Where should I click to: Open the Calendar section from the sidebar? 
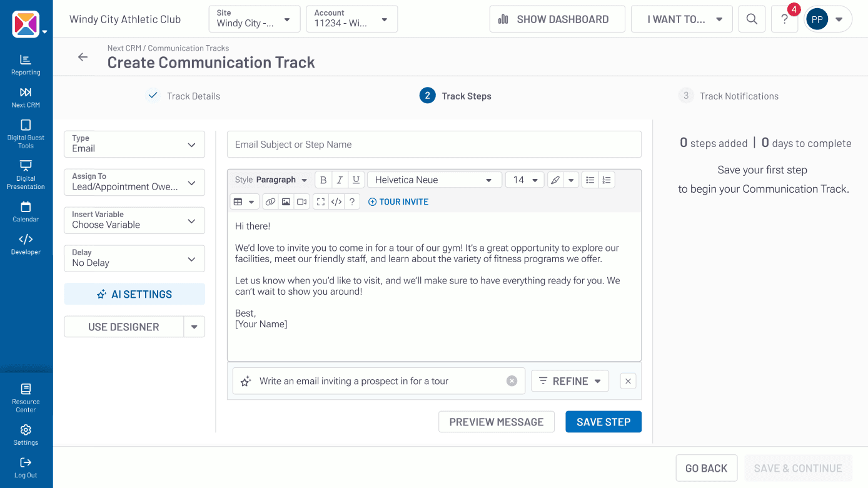pyautogui.click(x=26, y=211)
